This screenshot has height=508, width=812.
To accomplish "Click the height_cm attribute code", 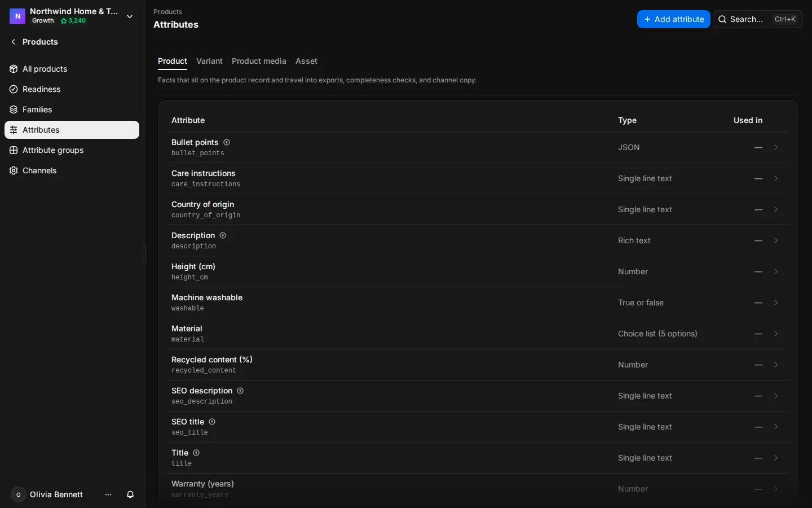I will pos(189,277).
